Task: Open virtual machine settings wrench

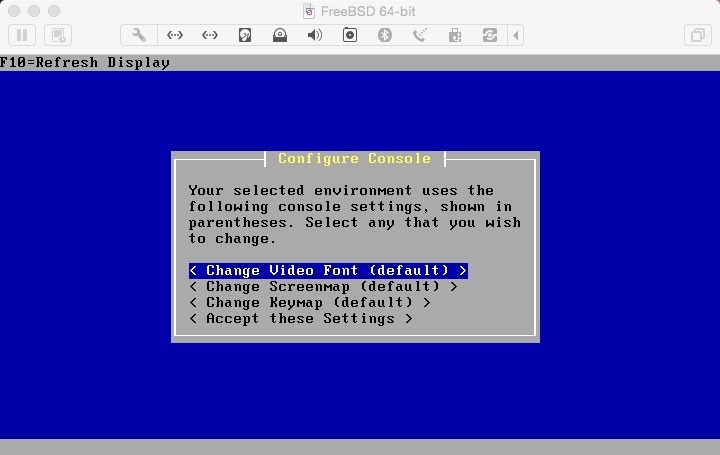Action: coord(139,35)
